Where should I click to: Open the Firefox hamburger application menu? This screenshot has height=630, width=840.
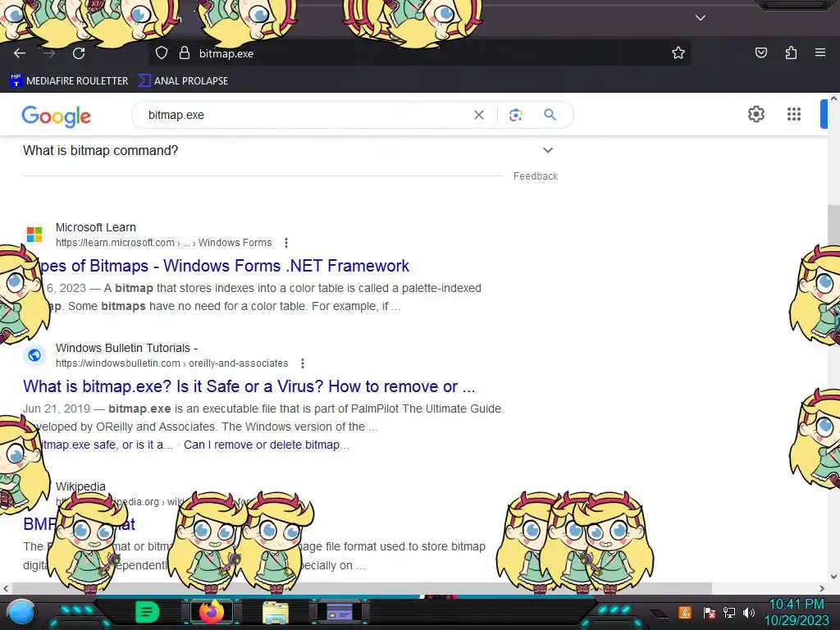(820, 53)
